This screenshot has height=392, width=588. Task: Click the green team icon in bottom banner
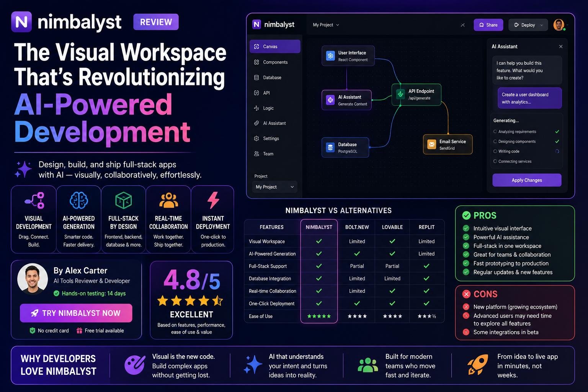point(368,365)
